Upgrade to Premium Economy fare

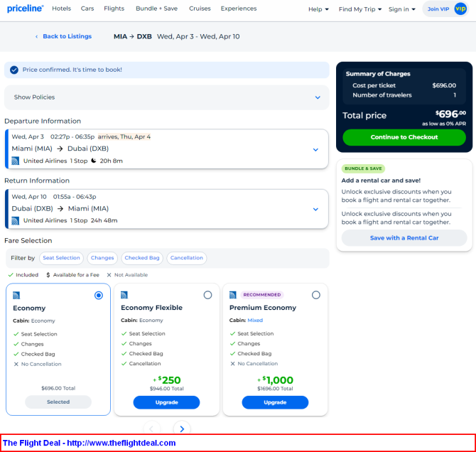tap(275, 402)
